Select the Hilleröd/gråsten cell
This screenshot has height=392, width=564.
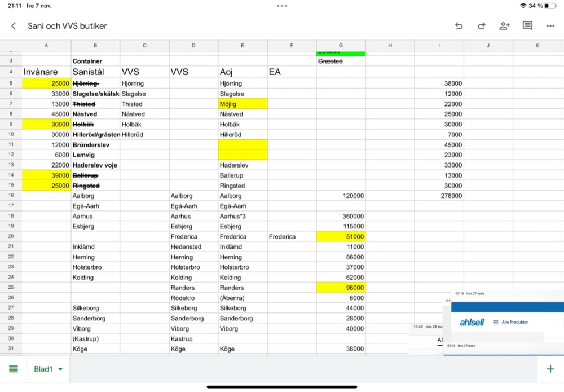(x=95, y=135)
